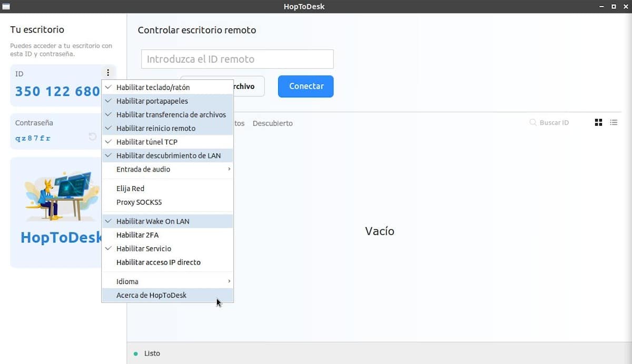632x364 pixels.
Task: Open Acerca de HopToDesk
Action: 167,295
